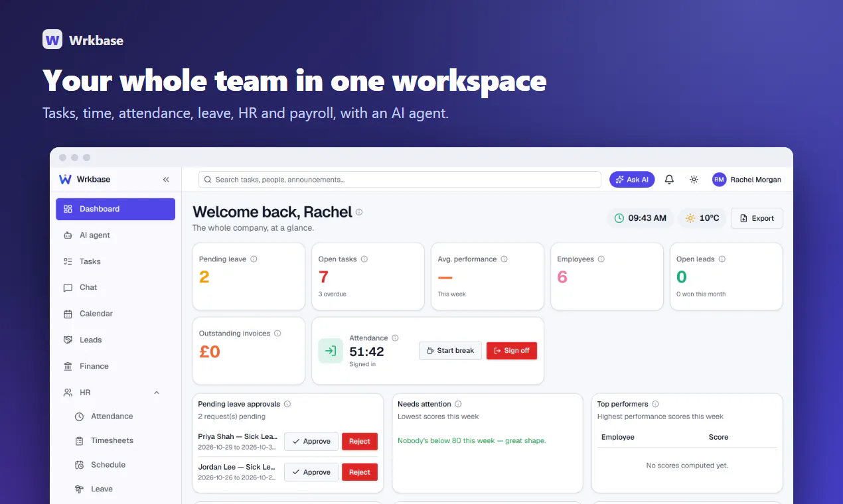Image resolution: width=843 pixels, height=504 pixels.
Task: Open Chat from the sidebar
Action: tap(115, 287)
